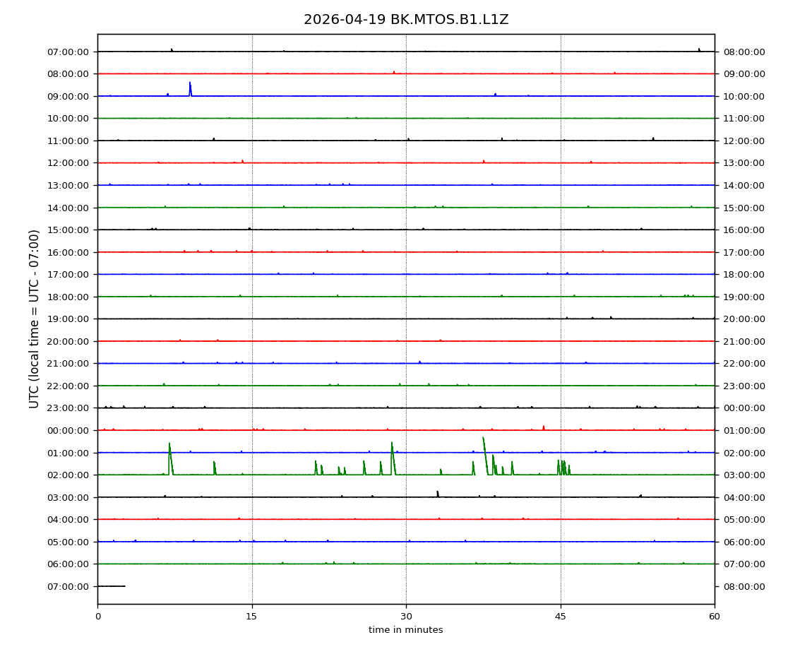Select the left-axis label 18:00:00

pos(69,297)
